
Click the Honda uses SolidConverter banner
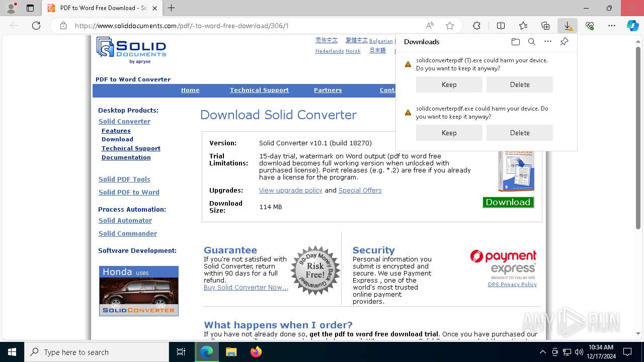[x=139, y=291]
